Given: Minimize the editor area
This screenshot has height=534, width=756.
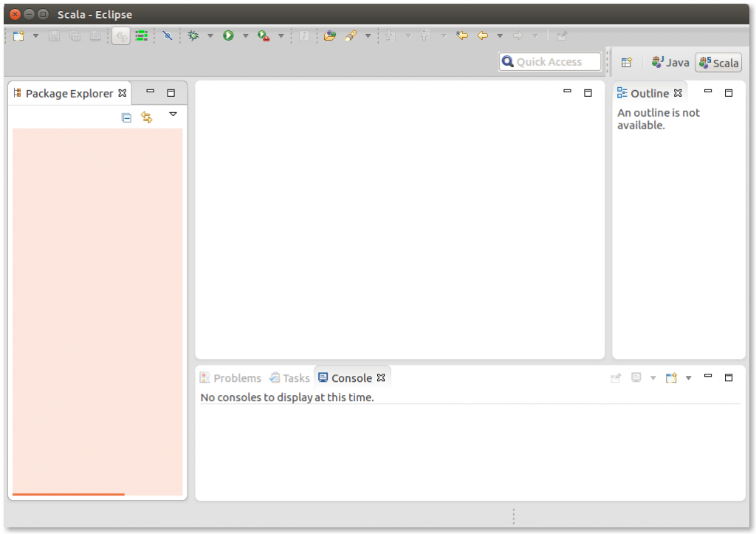Looking at the screenshot, I should [568, 91].
